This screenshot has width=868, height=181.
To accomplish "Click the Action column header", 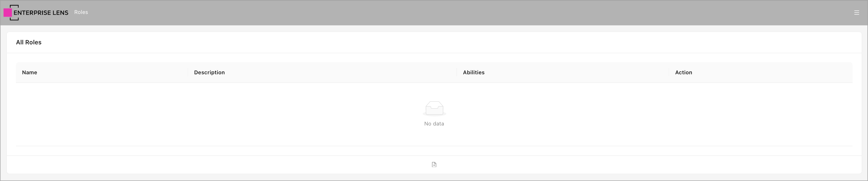I will pos(683,72).
